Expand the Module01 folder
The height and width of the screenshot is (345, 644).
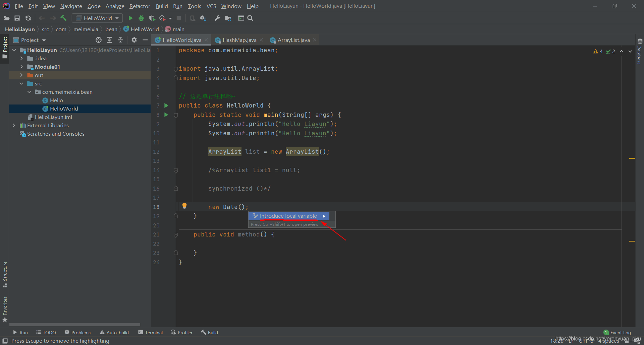21,67
